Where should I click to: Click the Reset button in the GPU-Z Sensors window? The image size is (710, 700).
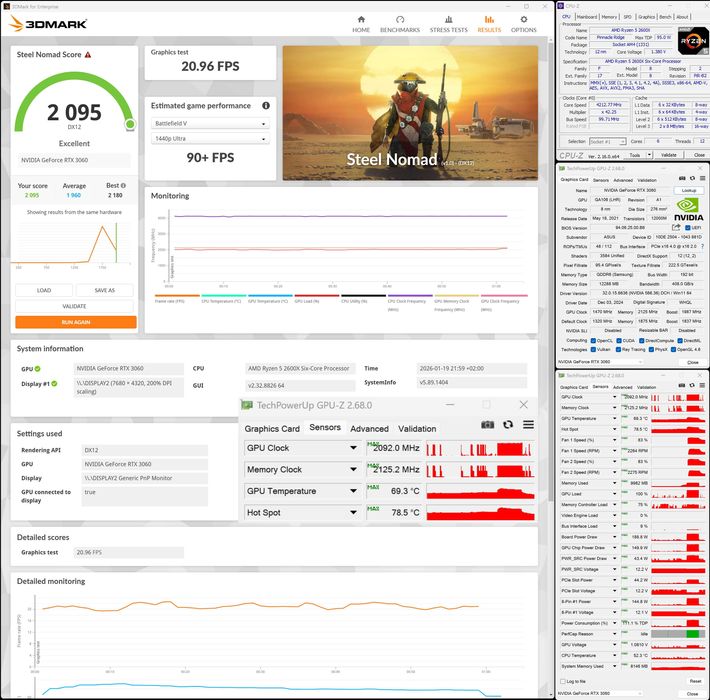click(695, 681)
